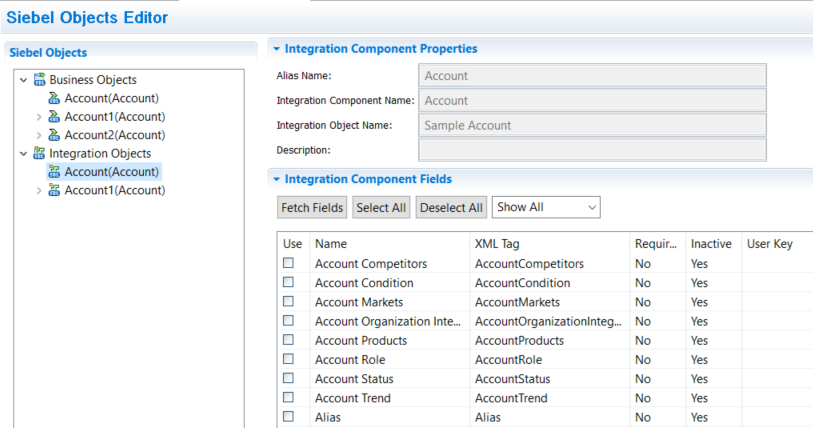This screenshot has width=813, height=428.
Task: Click Inactive value Yes for Account Competitors
Action: [x=699, y=264]
